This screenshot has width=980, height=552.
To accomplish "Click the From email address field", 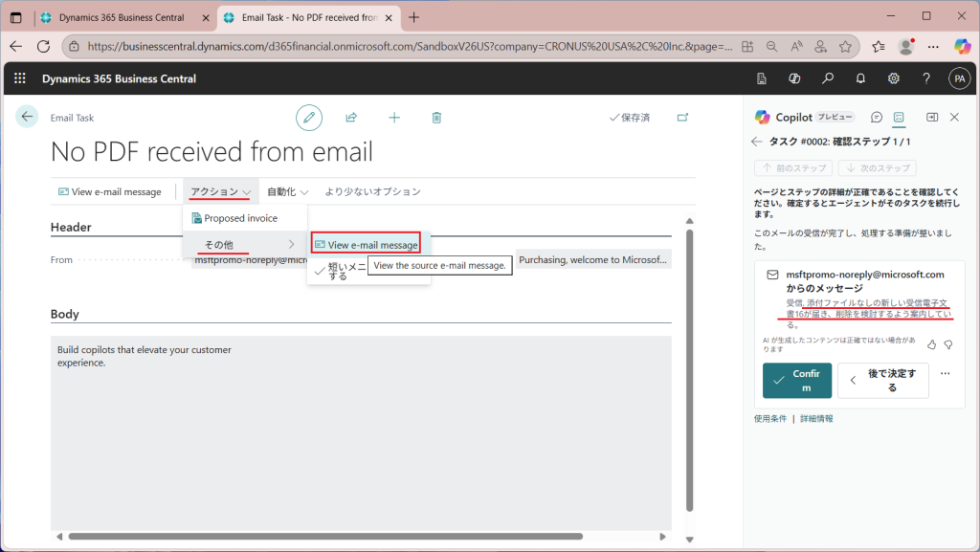I will (x=250, y=260).
